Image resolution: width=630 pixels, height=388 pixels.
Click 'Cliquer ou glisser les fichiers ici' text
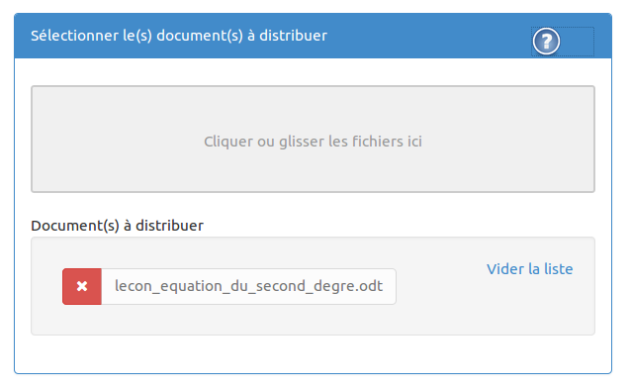313,141
